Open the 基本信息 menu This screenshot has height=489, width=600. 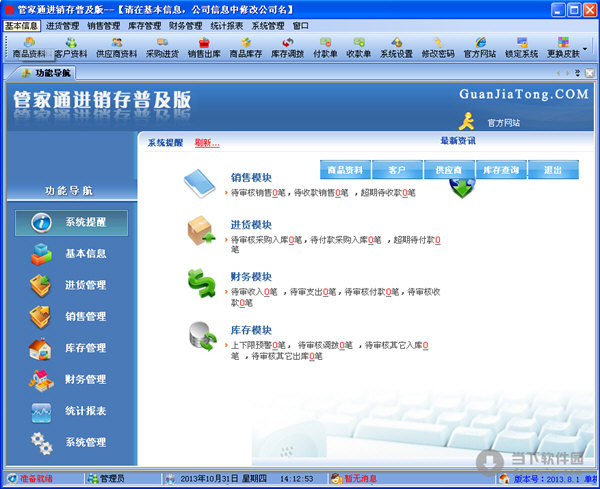click(22, 26)
